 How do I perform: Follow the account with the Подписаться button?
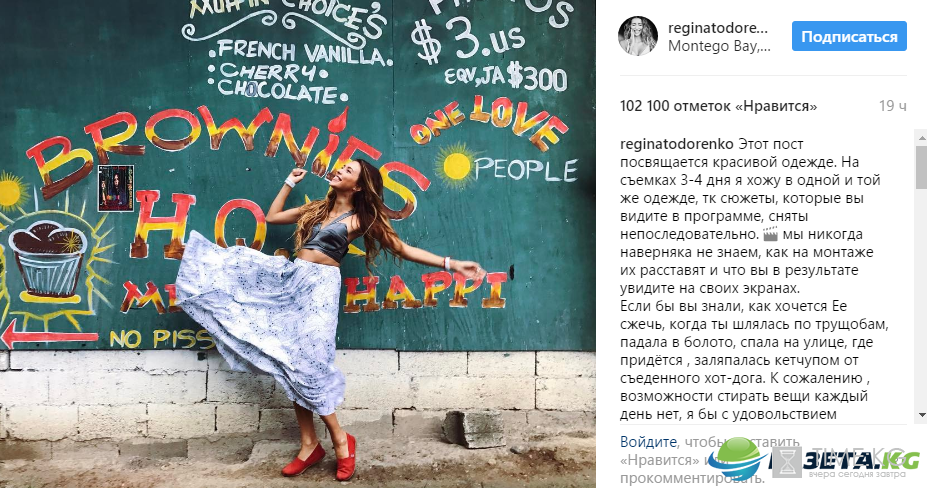point(849,37)
